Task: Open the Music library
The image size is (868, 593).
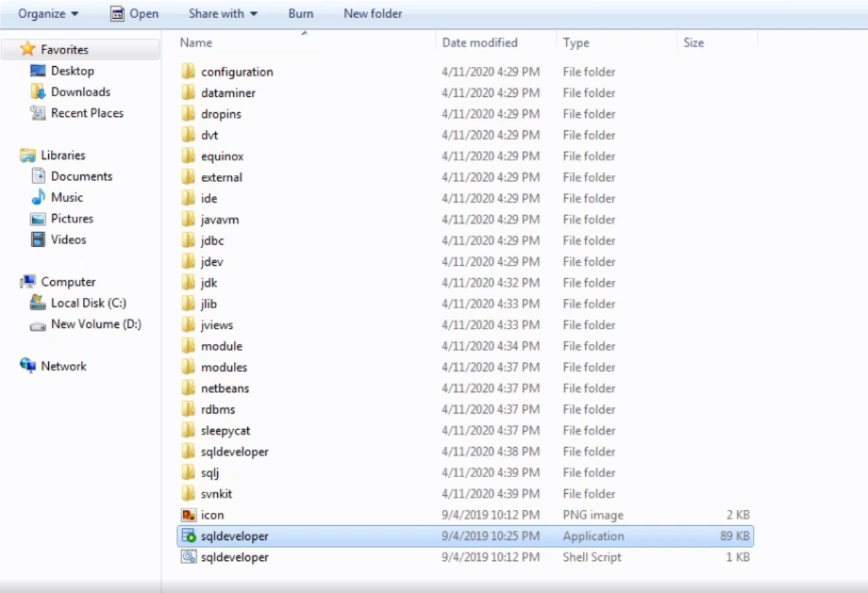Action: [66, 197]
